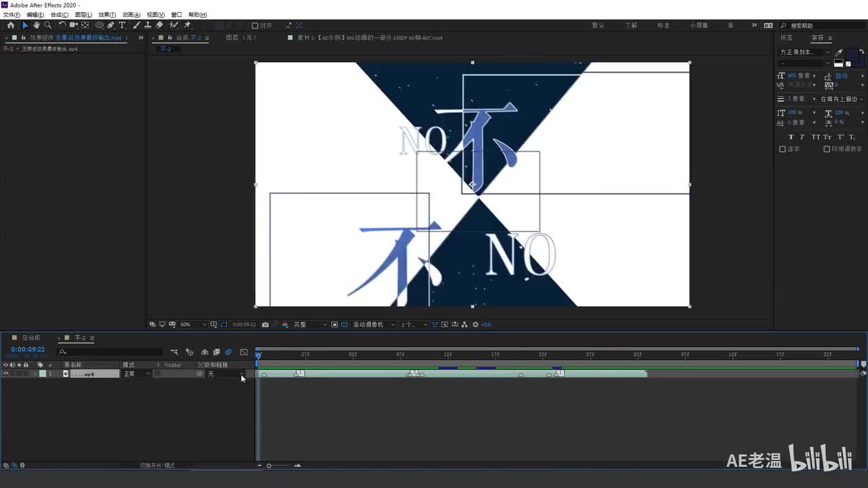This screenshot has width=868, height=488.
Task: Open the layer 1 parent 无 dropdown
Action: (225, 374)
